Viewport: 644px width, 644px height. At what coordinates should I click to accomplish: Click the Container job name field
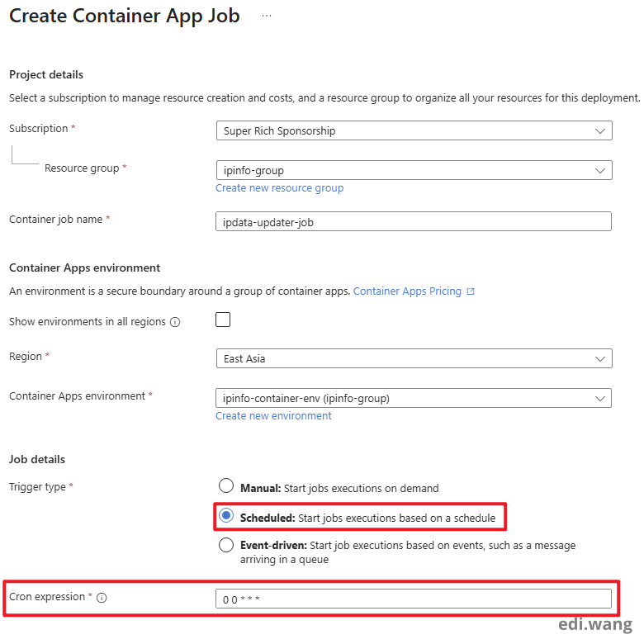point(413,221)
